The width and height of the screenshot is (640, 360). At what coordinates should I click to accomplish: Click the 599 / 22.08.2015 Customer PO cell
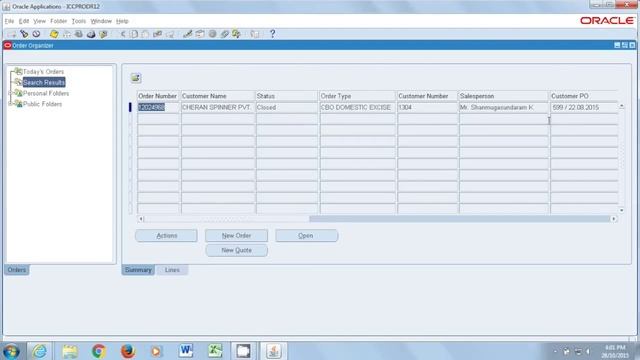point(584,107)
